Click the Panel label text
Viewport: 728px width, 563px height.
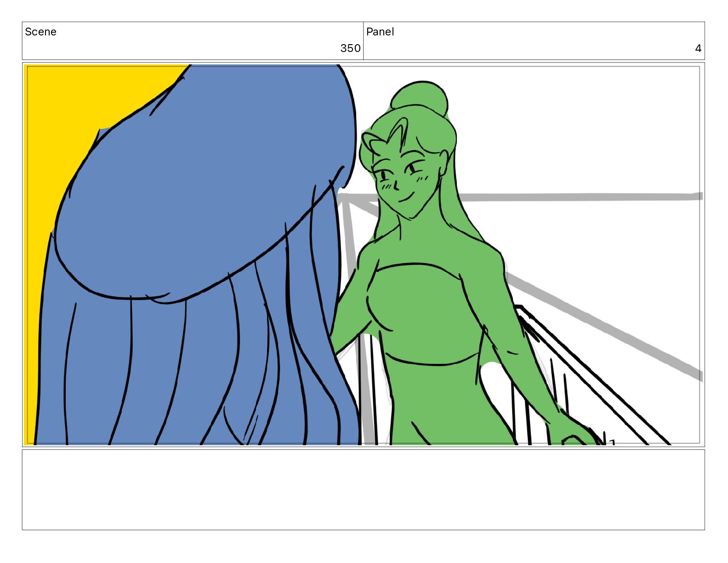tap(380, 32)
